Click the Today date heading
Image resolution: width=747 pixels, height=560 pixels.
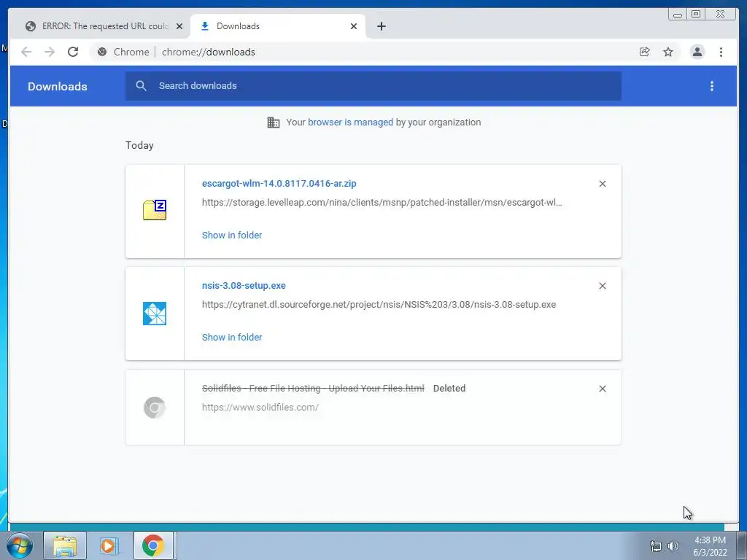[139, 145]
